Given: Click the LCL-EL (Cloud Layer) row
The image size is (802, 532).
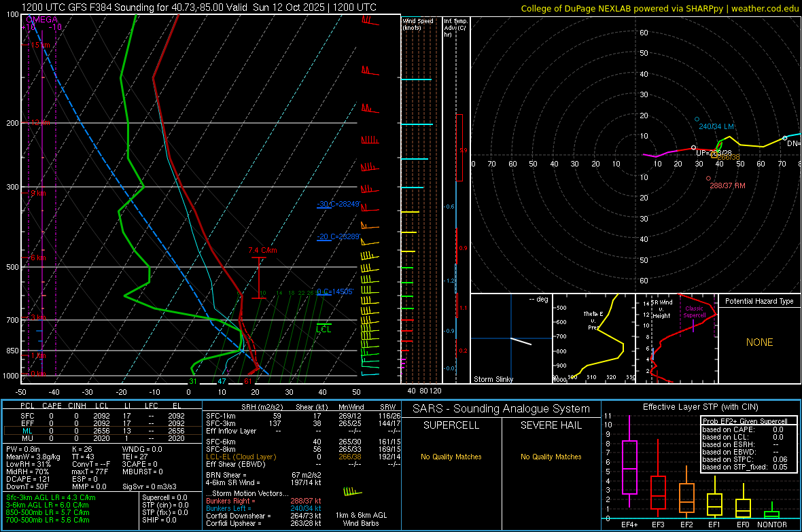Looking at the screenshot, I should (303, 457).
